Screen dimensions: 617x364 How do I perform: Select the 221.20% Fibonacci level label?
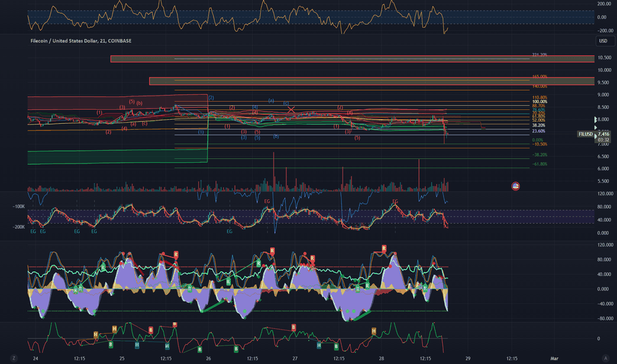click(540, 55)
